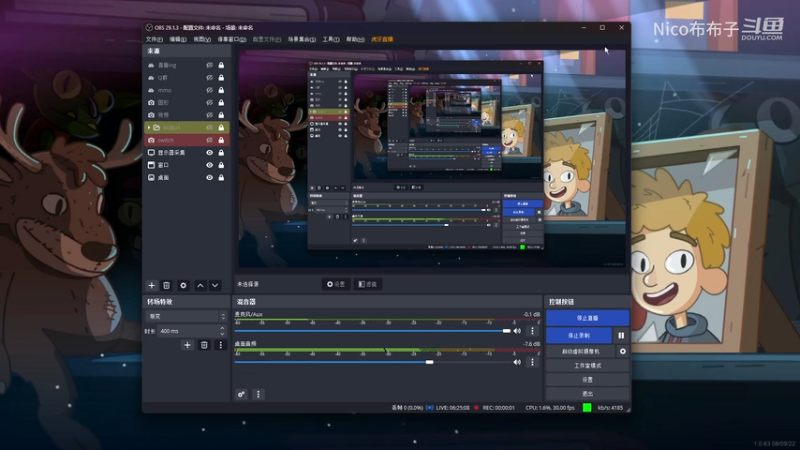Mute the 麦克风/Aux speaker icon
The height and width of the screenshot is (450, 800).
517,331
